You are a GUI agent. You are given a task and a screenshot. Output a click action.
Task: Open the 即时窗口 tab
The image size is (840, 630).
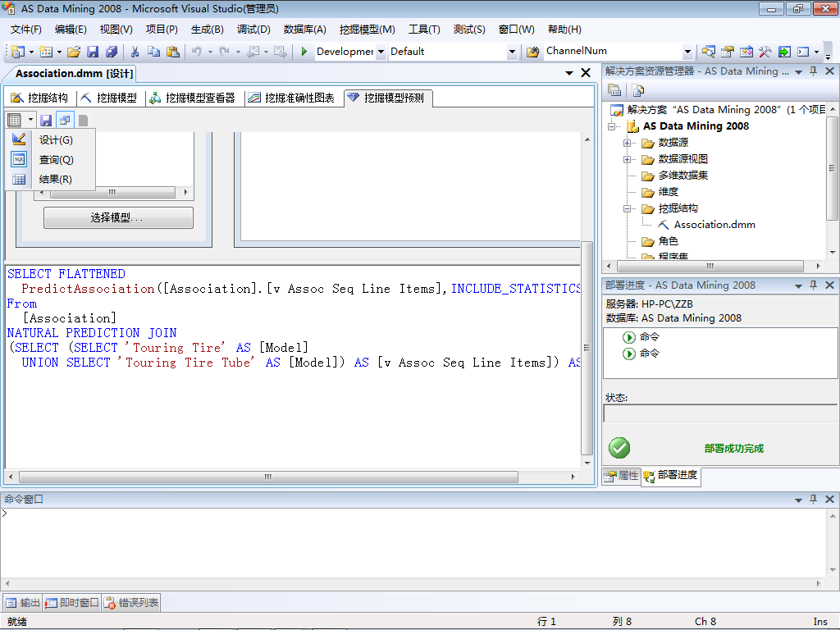tap(72, 603)
